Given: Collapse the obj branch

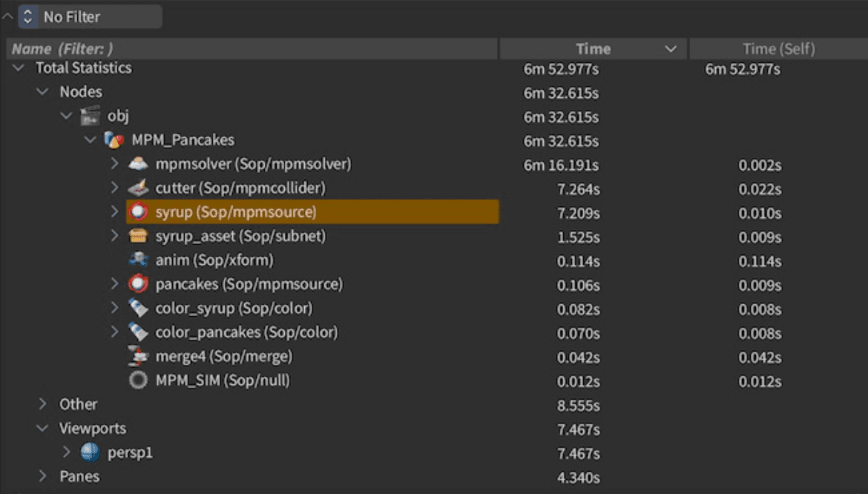Looking at the screenshot, I should pos(67,116).
